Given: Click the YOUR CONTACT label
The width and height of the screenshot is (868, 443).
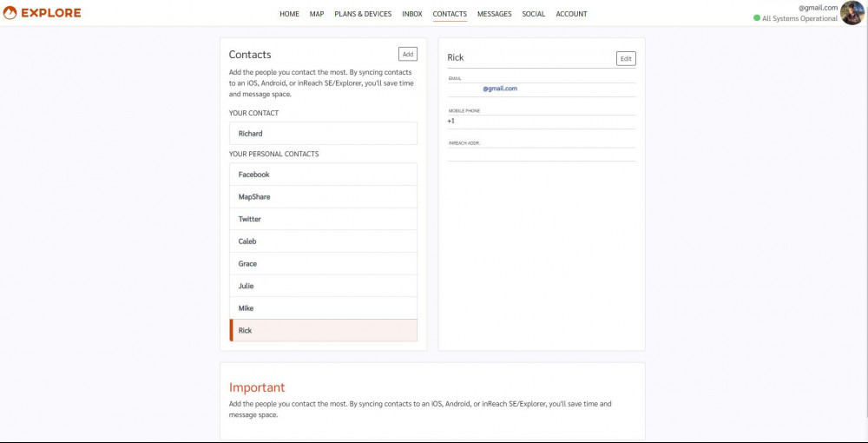Looking at the screenshot, I should click(x=254, y=113).
